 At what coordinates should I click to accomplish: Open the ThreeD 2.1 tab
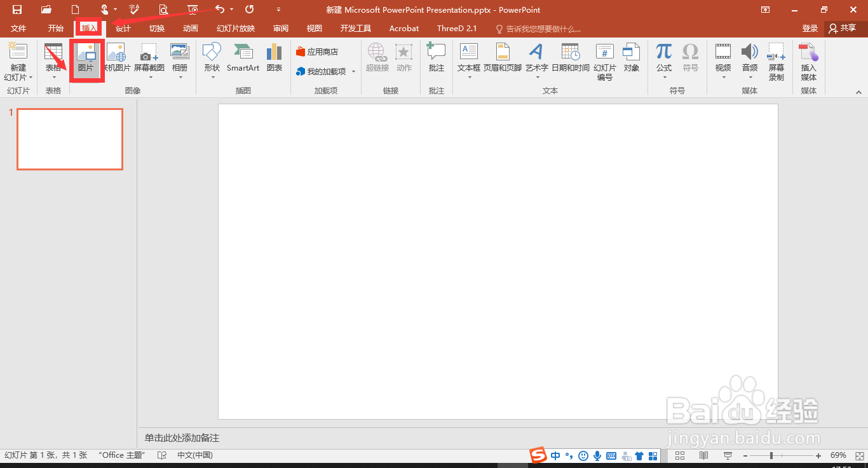pyautogui.click(x=457, y=29)
